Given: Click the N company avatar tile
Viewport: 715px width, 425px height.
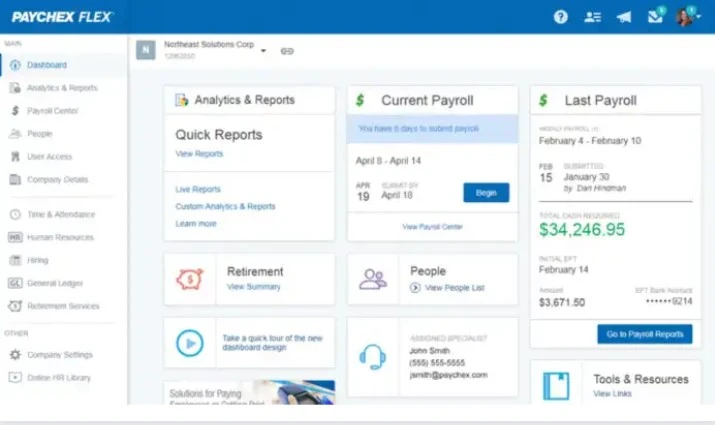Looking at the screenshot, I should [x=145, y=50].
